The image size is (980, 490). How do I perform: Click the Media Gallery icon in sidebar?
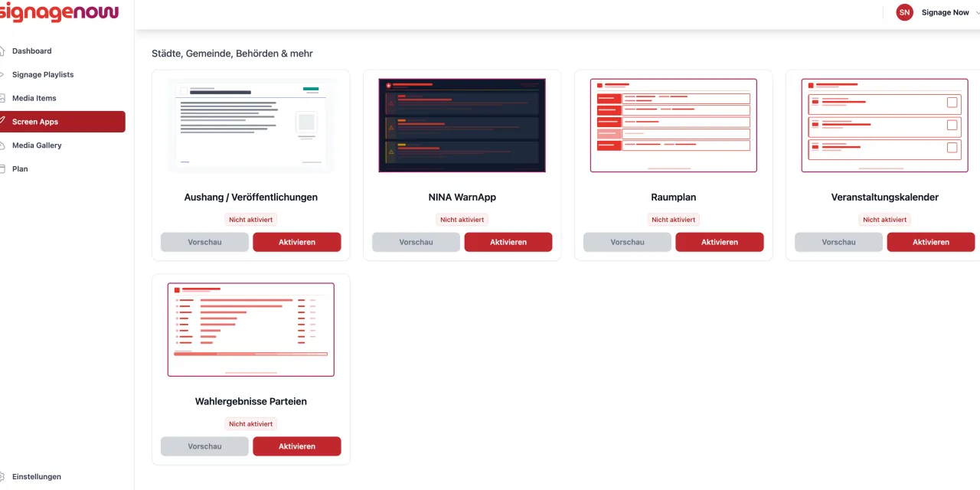pyautogui.click(x=2, y=145)
